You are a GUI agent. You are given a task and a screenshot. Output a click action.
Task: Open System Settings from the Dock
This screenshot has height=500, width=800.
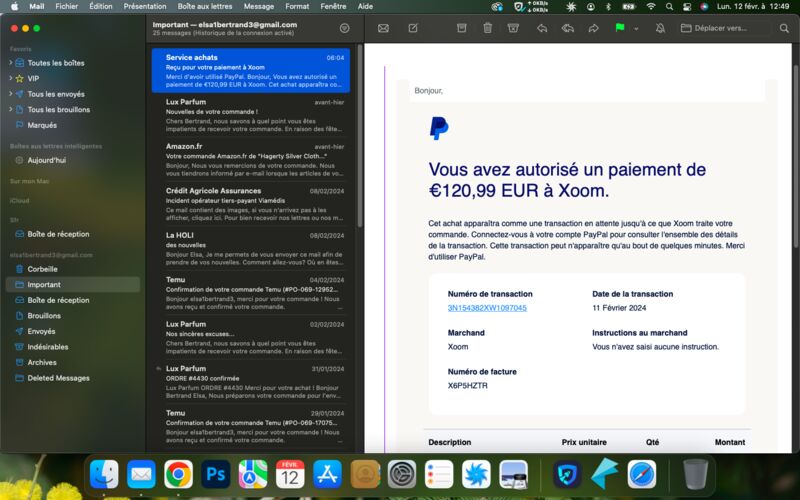coord(402,474)
